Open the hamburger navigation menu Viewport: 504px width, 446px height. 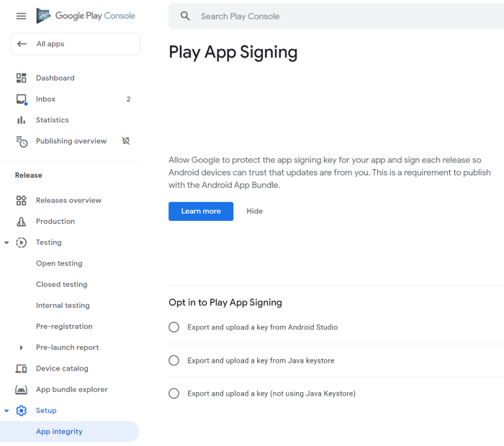21,16
